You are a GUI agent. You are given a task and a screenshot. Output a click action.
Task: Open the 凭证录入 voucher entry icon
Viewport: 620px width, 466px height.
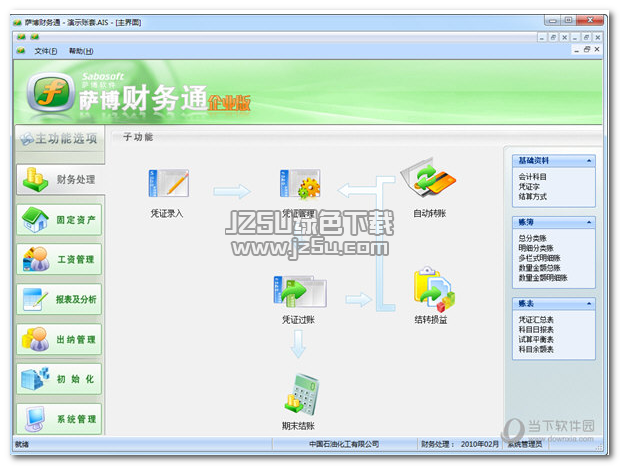click(x=169, y=183)
